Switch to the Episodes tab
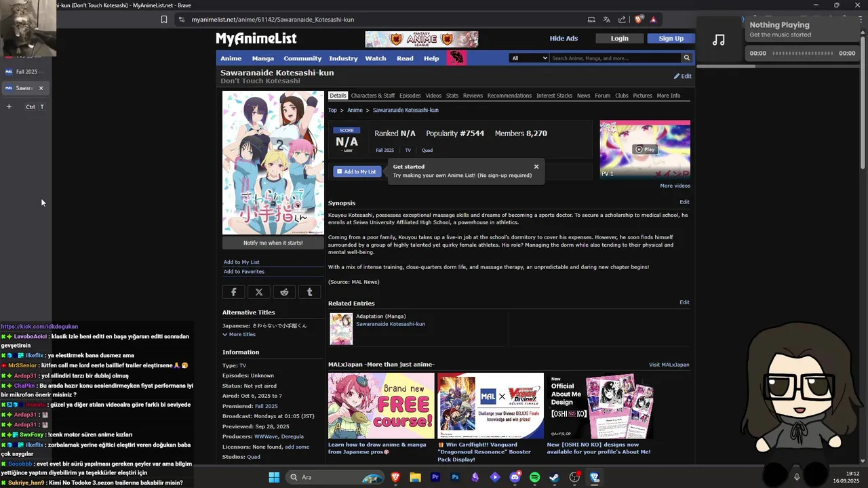Screen dimensions: 868x488 click(x=410, y=96)
